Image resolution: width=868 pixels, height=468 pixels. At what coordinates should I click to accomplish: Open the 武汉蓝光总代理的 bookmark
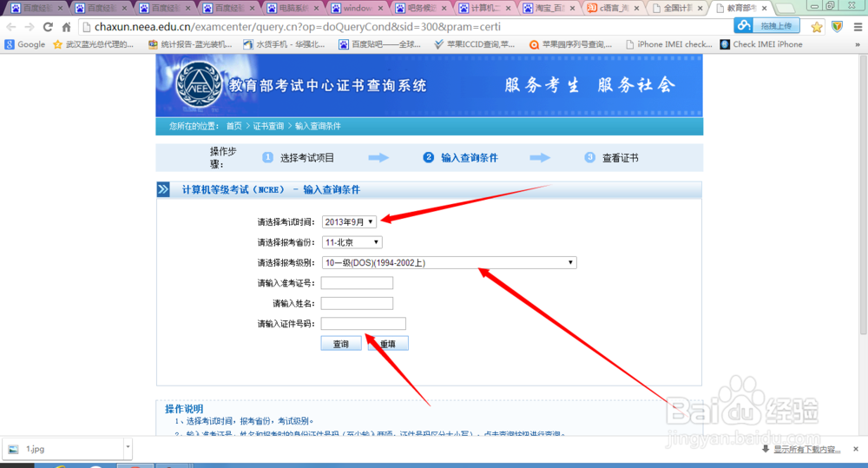tap(93, 44)
